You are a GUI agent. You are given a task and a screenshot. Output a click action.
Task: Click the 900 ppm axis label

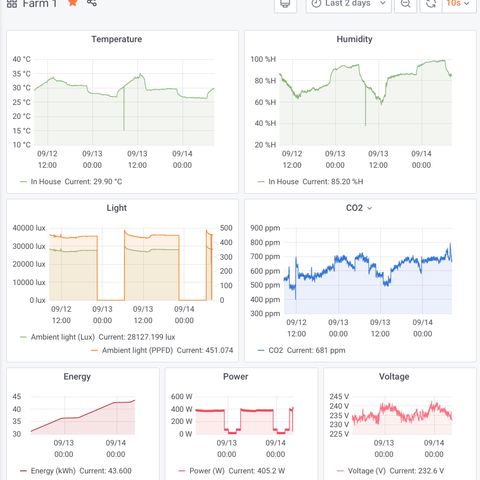[265, 228]
